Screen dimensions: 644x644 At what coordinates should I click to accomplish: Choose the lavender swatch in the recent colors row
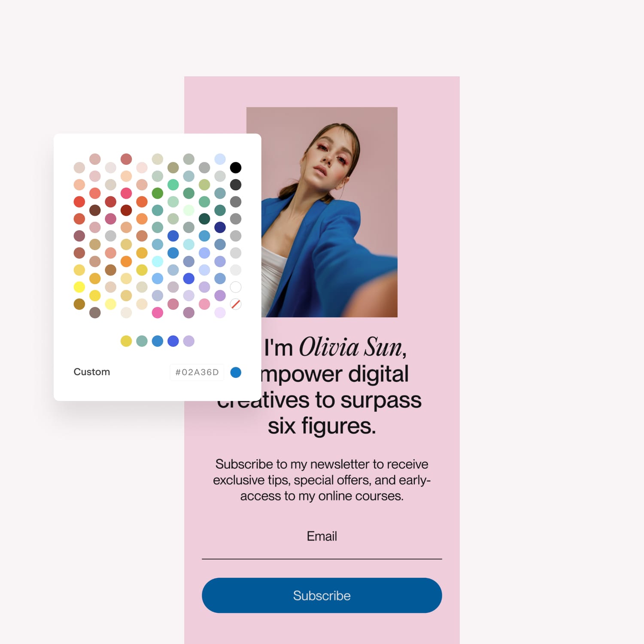189,341
